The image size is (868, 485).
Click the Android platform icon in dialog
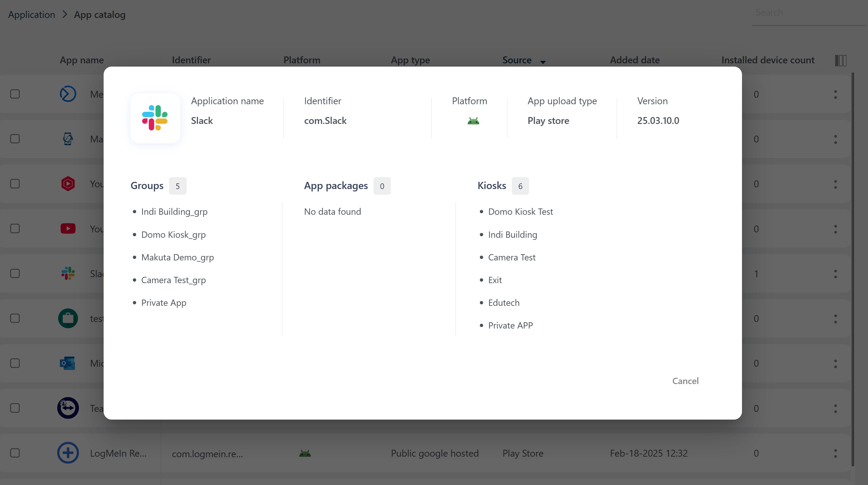pyautogui.click(x=473, y=121)
